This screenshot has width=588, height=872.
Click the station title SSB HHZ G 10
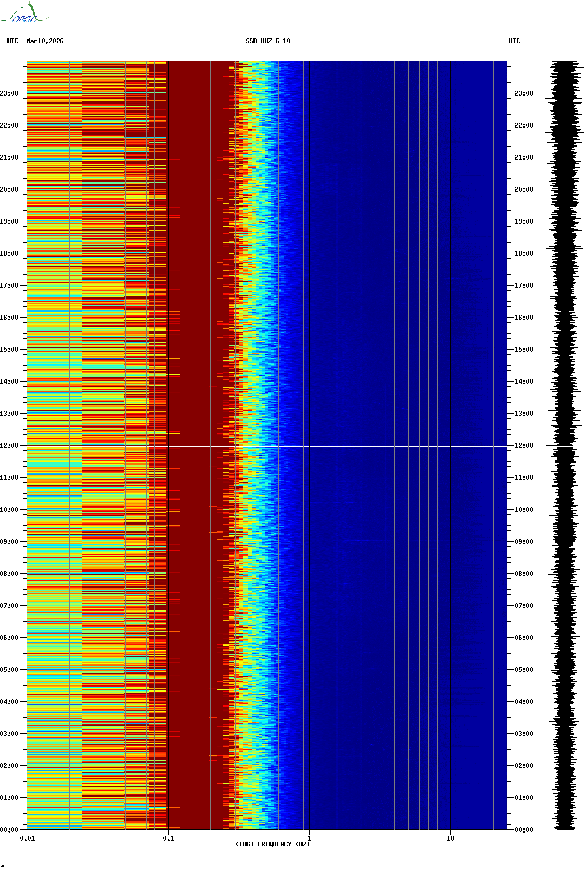pos(268,41)
